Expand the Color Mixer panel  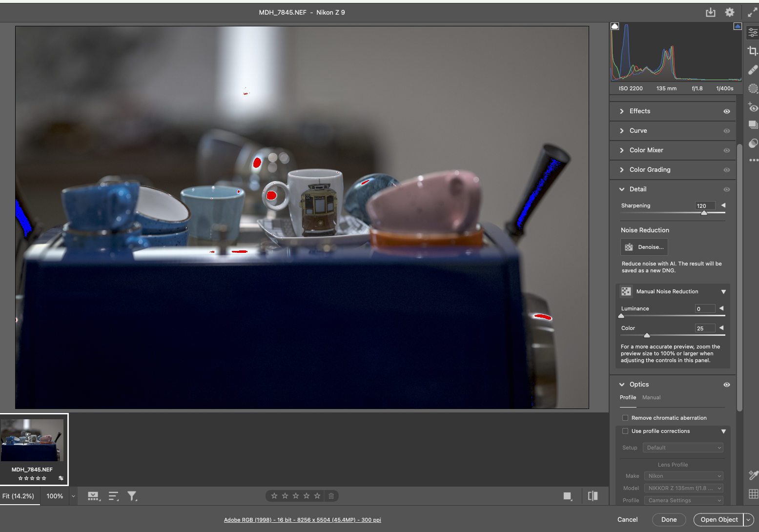[x=622, y=150]
